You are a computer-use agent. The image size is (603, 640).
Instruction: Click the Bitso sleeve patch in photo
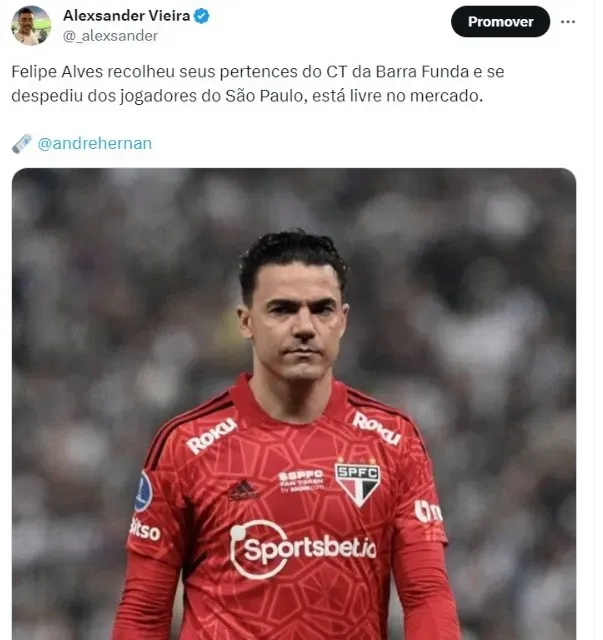tap(145, 530)
